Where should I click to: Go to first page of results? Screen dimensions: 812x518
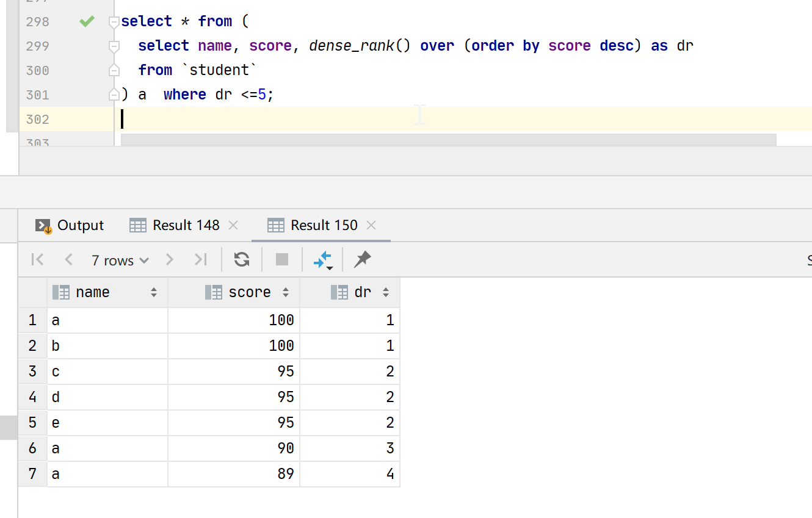pos(37,260)
